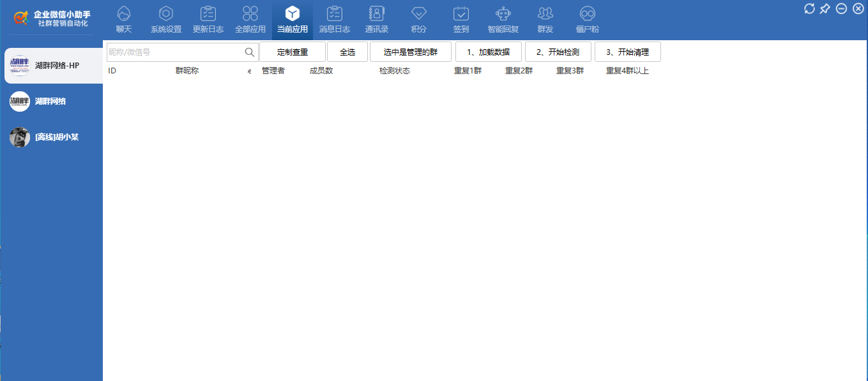Open the 聊天 chat panel

[123, 19]
